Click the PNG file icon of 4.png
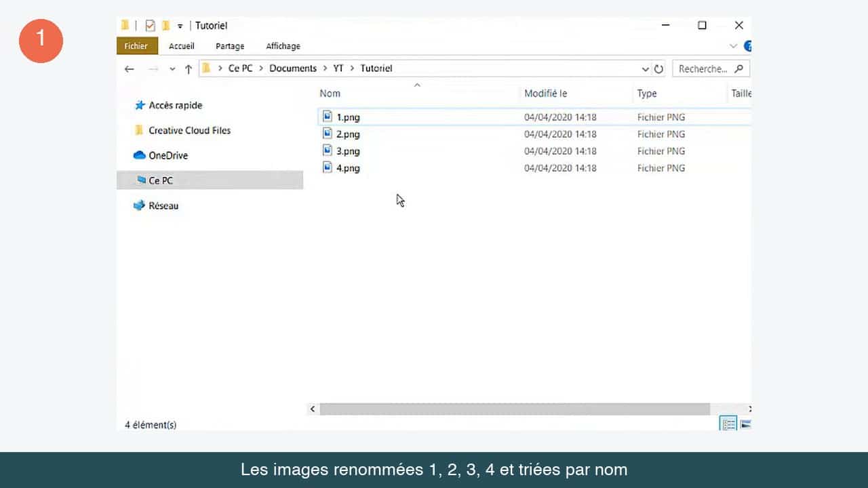The height and width of the screenshot is (488, 868). (328, 167)
